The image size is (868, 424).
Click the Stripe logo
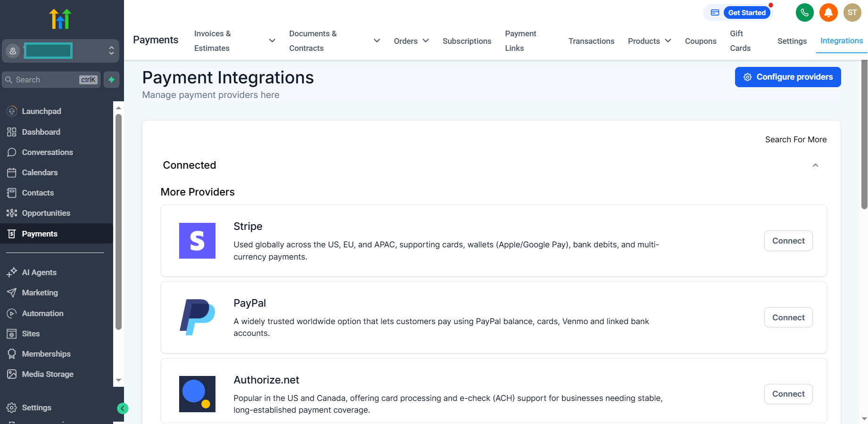197,241
